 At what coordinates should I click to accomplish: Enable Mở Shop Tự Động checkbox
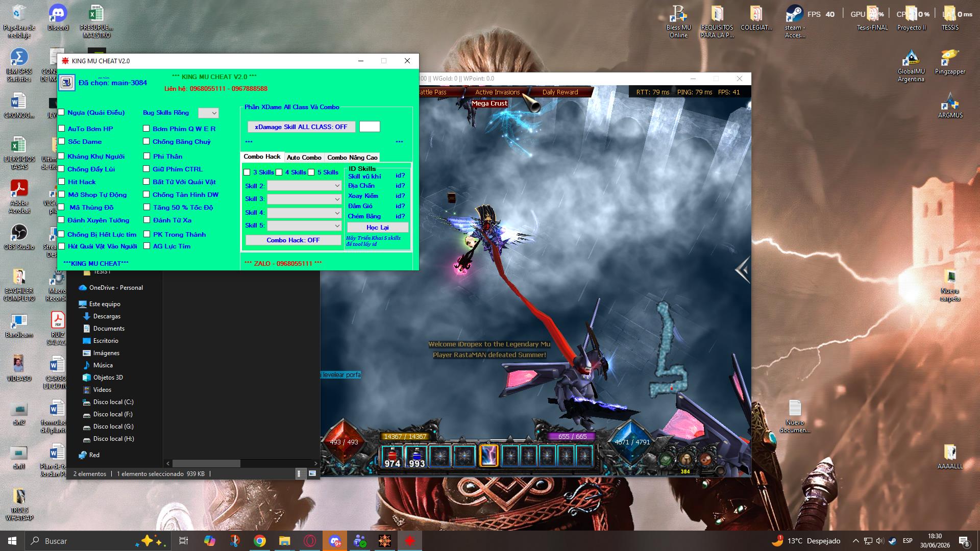click(62, 194)
